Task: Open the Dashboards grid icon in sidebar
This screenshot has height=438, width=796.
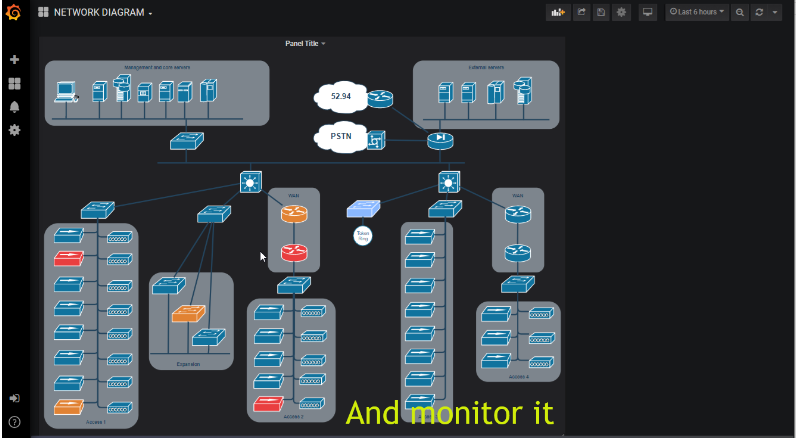Action: coord(14,84)
